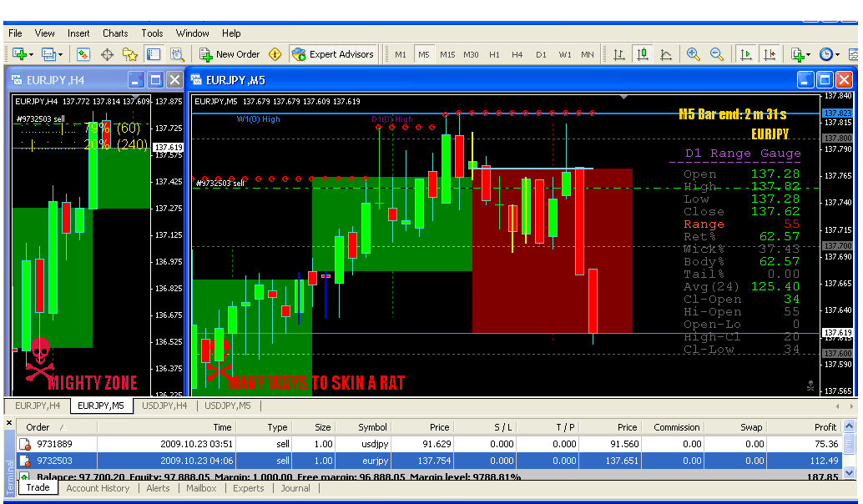This screenshot has height=504, width=863.
Task: Switch to bar chart display
Action: (619, 54)
